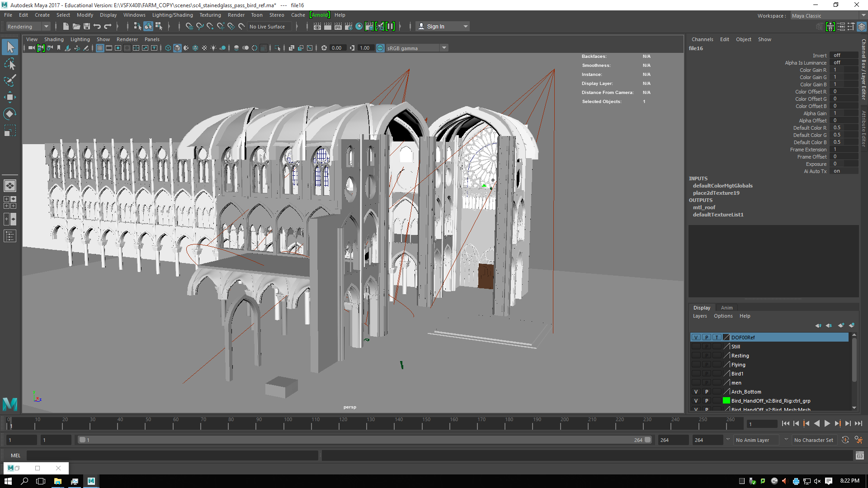Move selected layer down in layer editor
Viewport: 868px width, 488px height.
click(829, 325)
